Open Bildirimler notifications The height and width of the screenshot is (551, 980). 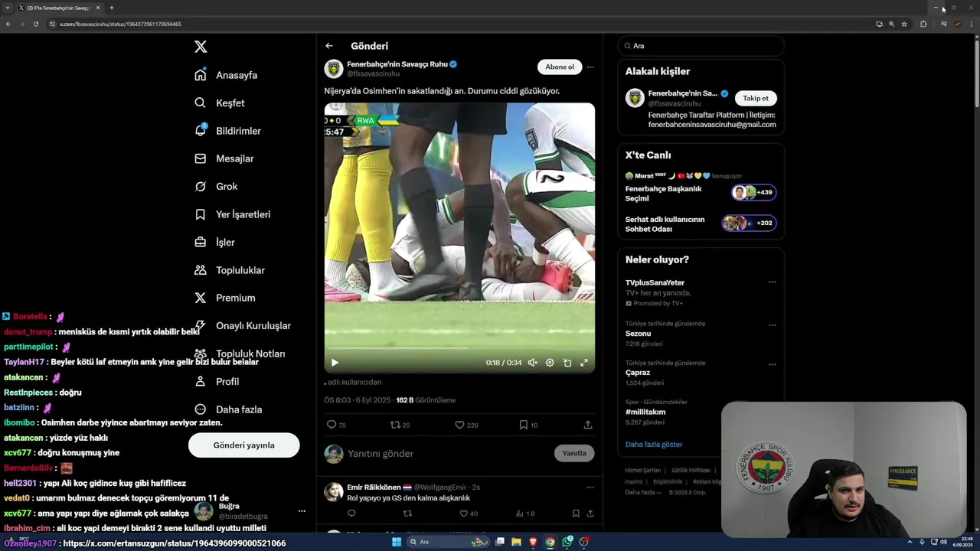coord(227,131)
